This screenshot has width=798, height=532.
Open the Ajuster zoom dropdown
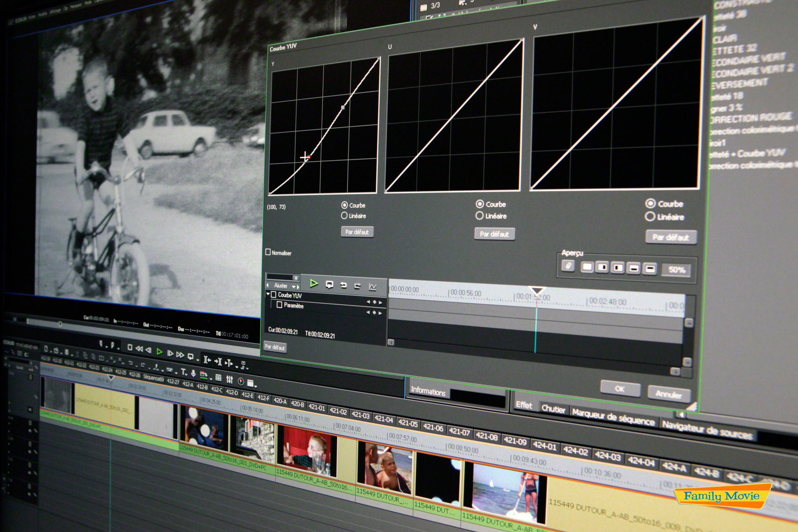pyautogui.click(x=293, y=287)
